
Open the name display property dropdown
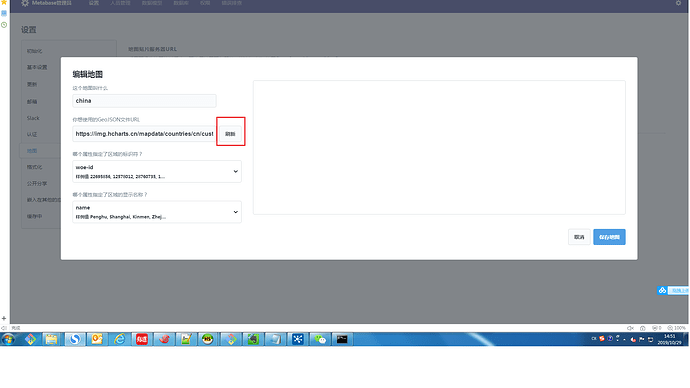click(x=157, y=212)
